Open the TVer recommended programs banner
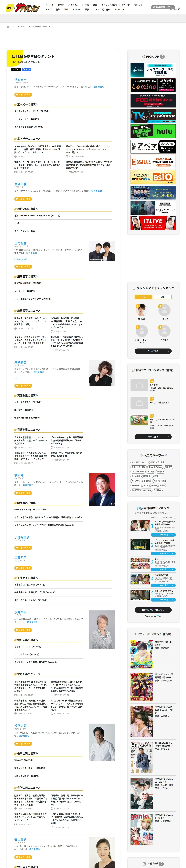Viewport: 186px width, 868px height. point(153,116)
